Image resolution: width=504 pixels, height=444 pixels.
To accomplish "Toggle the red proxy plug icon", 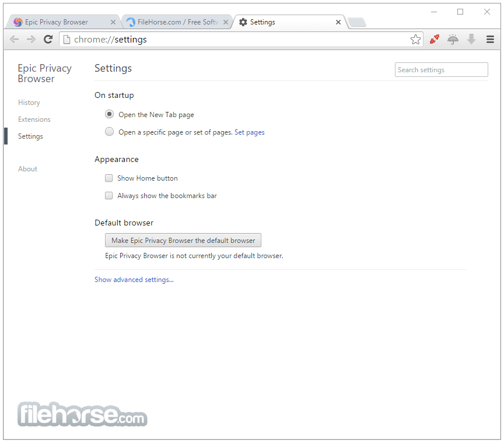I will tap(435, 40).
